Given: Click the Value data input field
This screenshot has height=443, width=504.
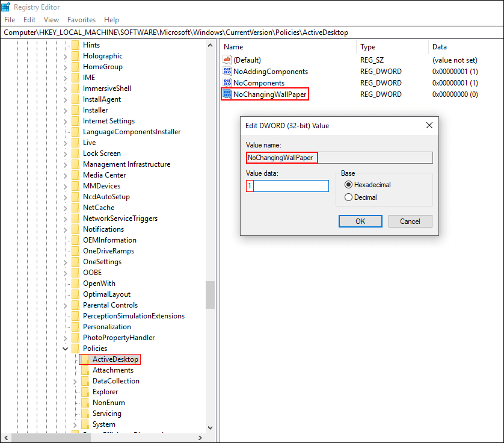Looking at the screenshot, I should click(287, 186).
